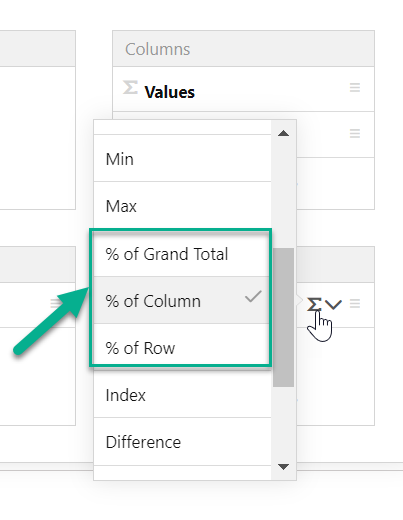Choose % of Row option
The height and width of the screenshot is (520, 403).
[183, 348]
